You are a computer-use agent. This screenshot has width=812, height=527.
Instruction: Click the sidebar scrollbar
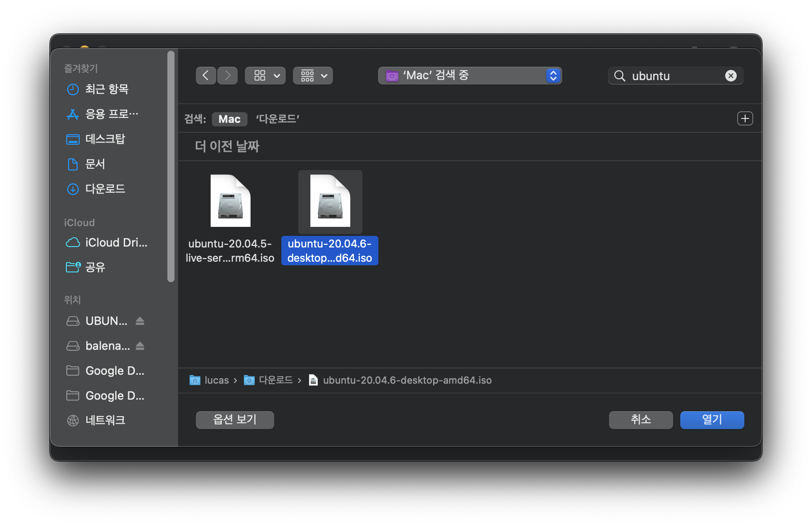coord(171,166)
